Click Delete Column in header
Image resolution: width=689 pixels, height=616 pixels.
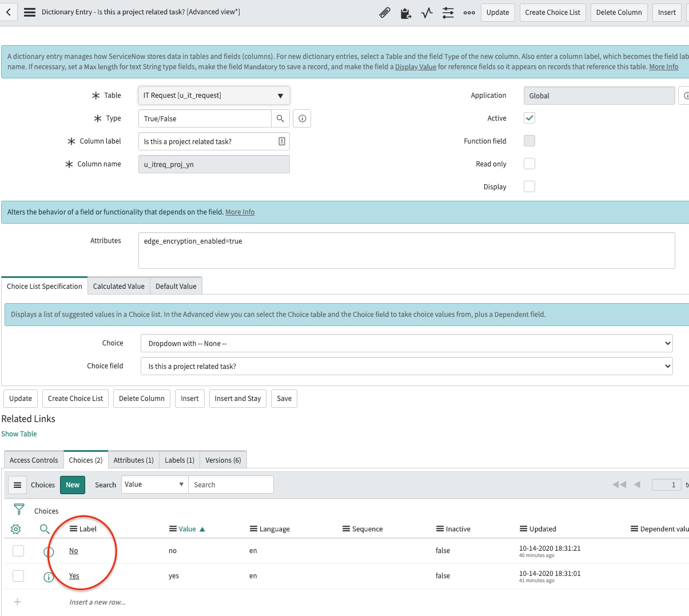pyautogui.click(x=619, y=12)
